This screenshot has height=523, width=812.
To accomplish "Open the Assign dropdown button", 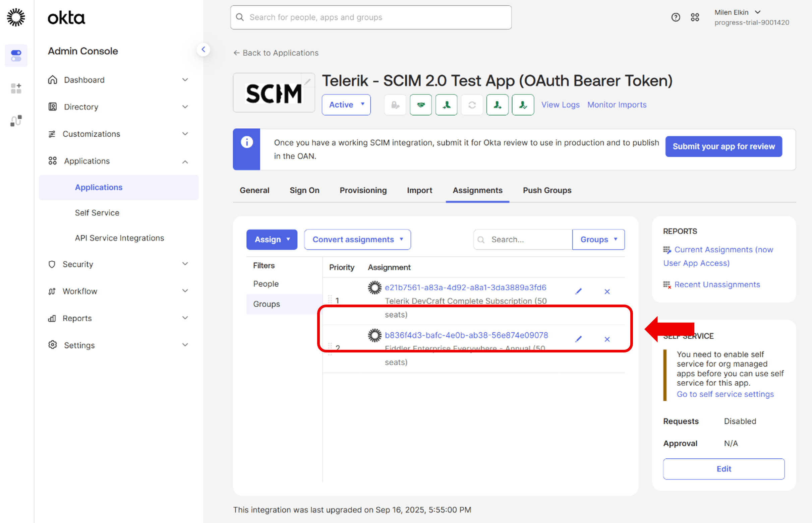I will click(272, 240).
